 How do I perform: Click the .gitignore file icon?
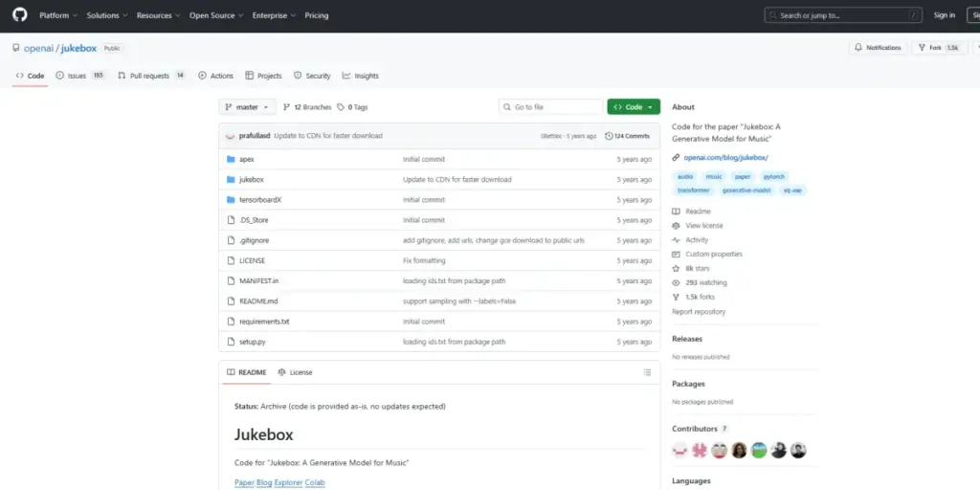pos(231,240)
